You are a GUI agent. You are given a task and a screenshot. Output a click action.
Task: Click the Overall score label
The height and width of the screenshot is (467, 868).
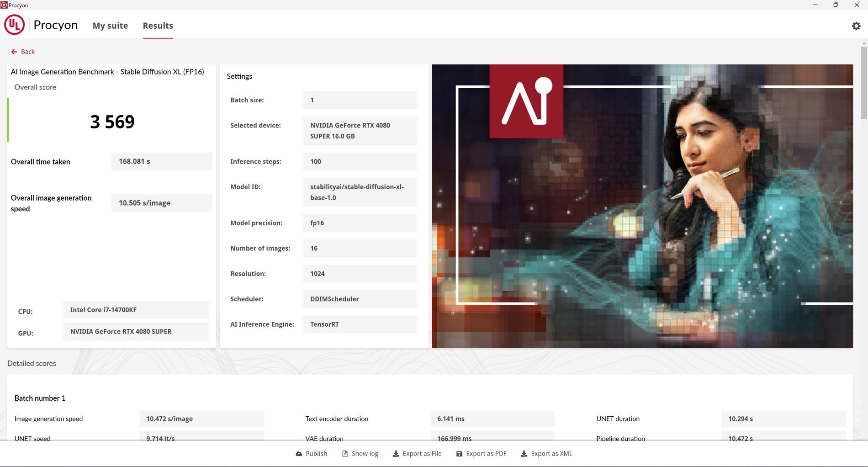35,87
